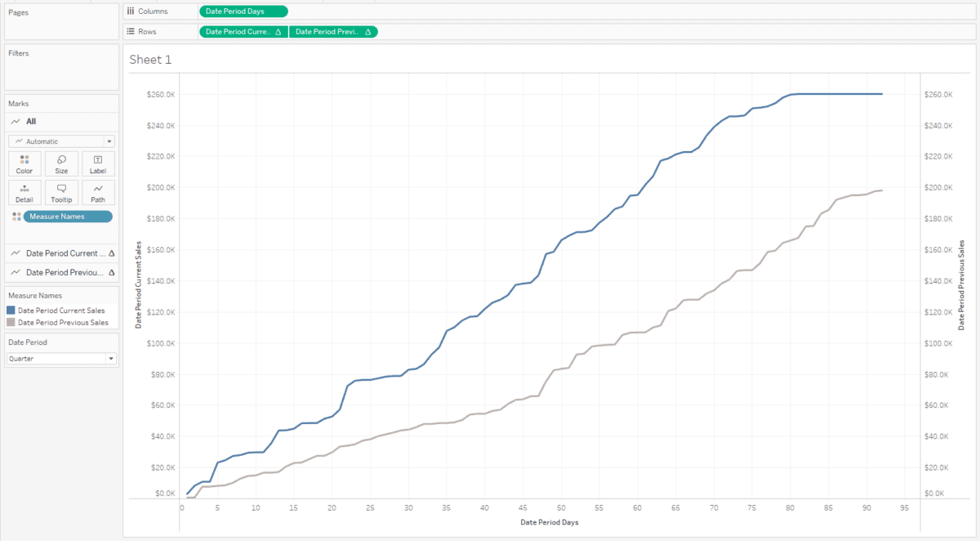Click the Date Period Current Sales legend label
Screen dimensions: 980x541
(61, 311)
